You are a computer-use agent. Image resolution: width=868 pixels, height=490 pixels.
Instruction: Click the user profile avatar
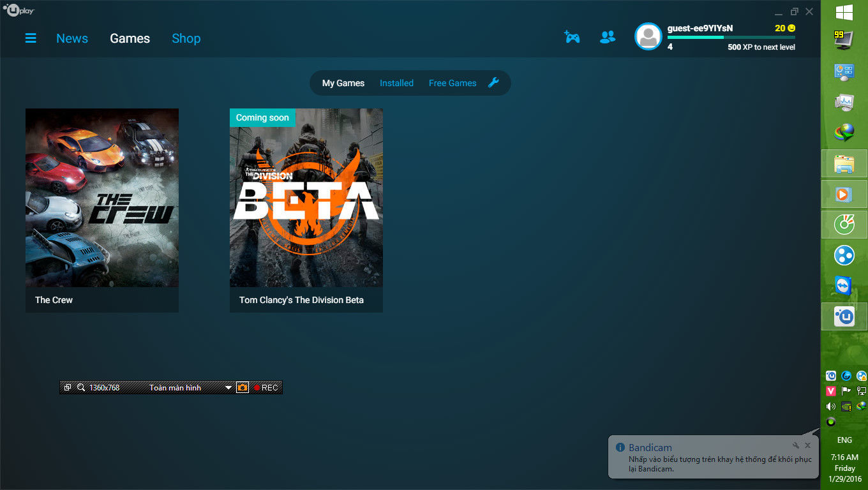pyautogui.click(x=648, y=36)
